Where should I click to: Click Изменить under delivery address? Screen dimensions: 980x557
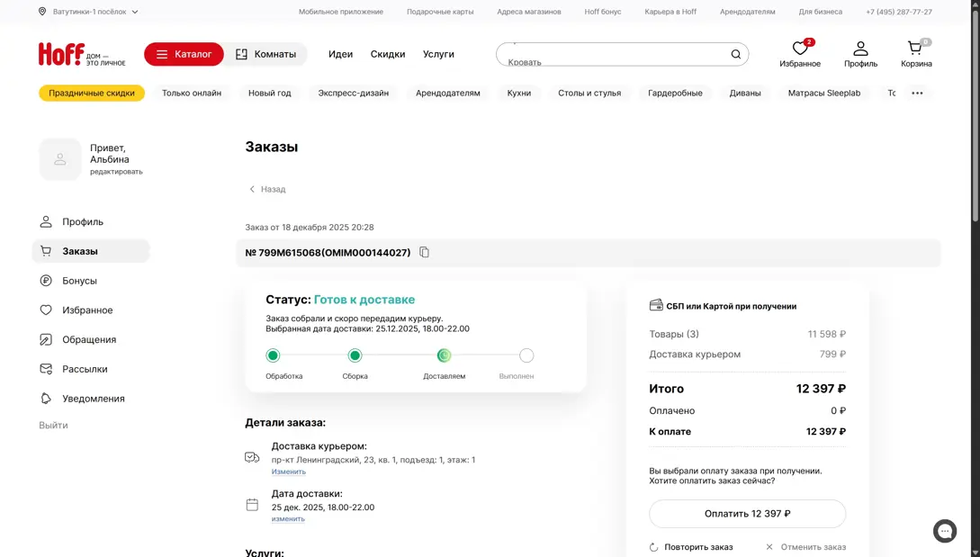289,472
